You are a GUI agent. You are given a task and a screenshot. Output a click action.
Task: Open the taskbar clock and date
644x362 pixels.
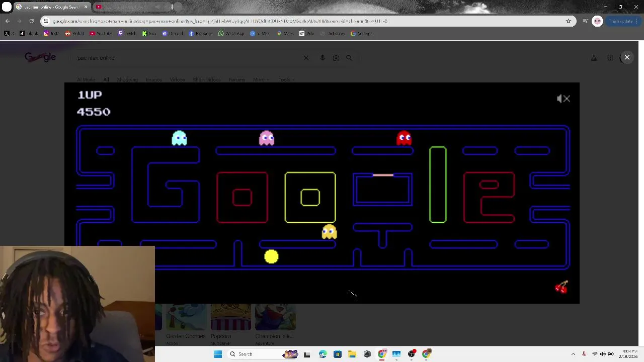click(x=629, y=354)
